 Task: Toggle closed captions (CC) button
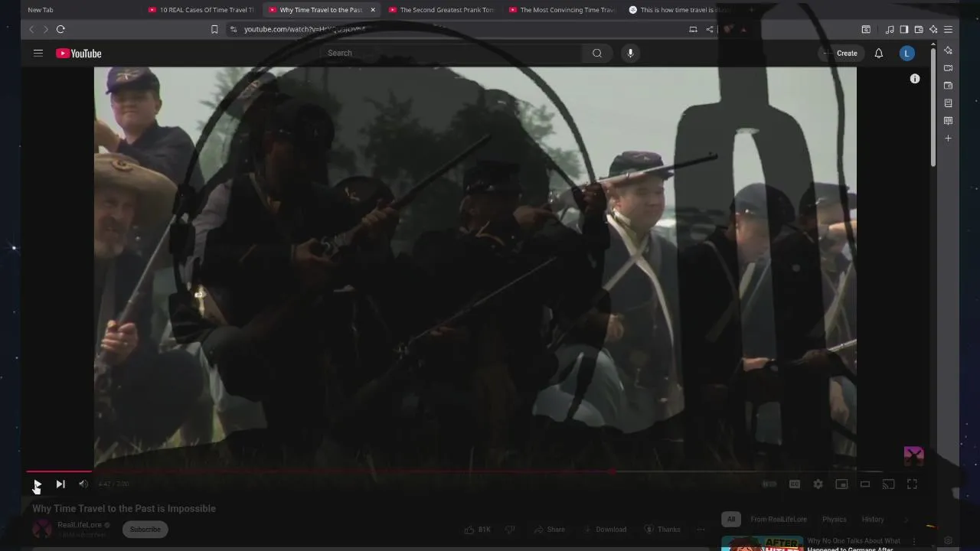point(795,484)
